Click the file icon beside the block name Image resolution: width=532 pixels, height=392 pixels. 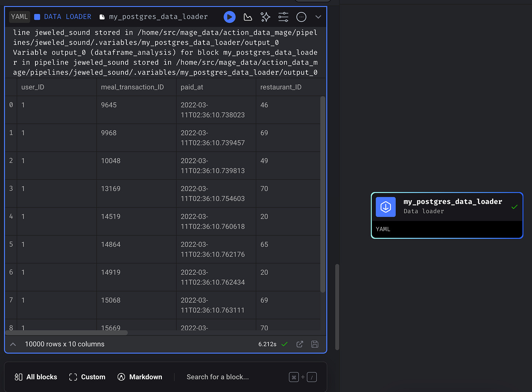[x=102, y=16]
